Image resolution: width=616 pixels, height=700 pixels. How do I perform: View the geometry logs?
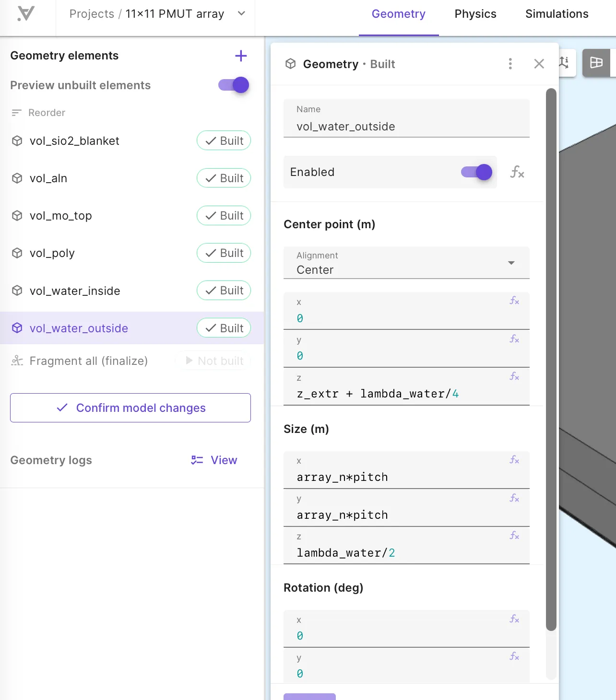214,460
